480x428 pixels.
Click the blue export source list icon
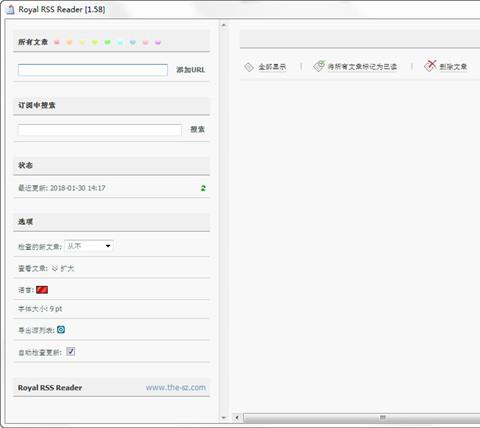61,330
